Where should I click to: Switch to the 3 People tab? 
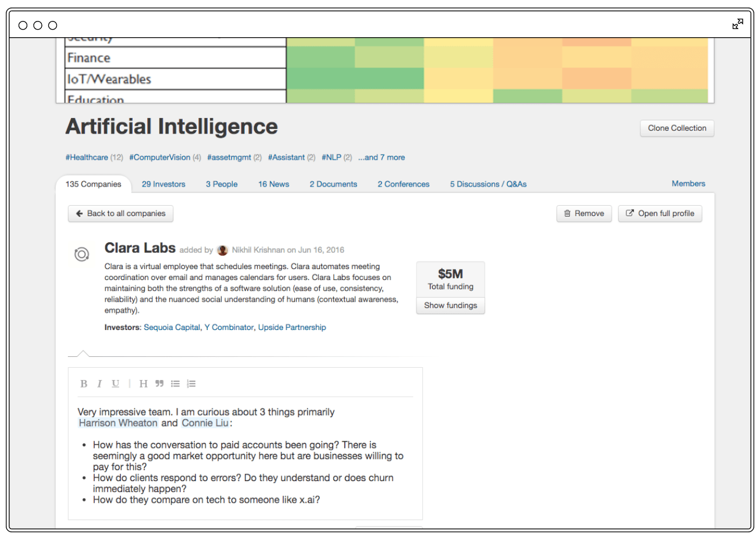click(222, 184)
